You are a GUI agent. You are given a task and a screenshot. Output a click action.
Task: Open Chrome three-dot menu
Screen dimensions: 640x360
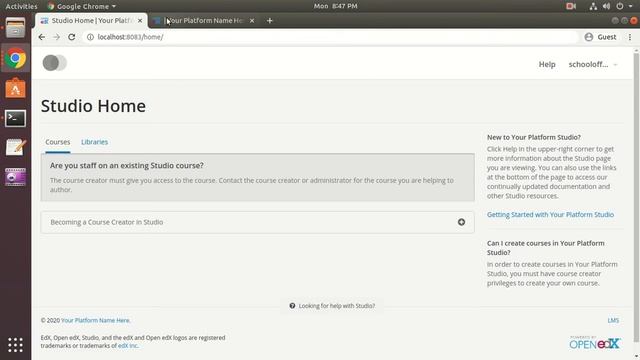coord(630,37)
